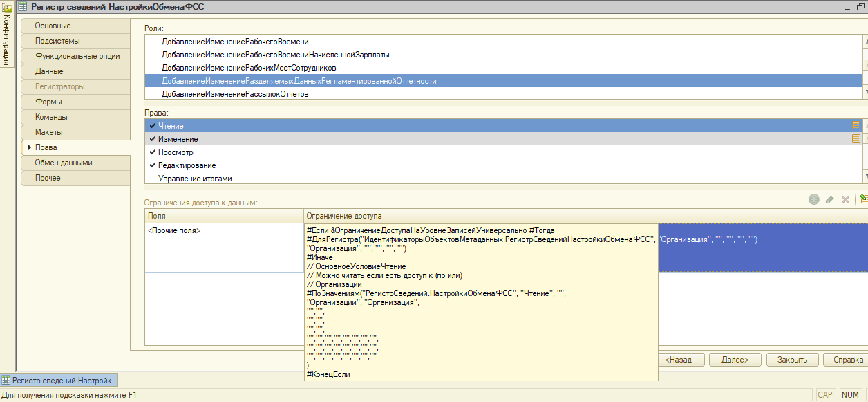This screenshot has width=868, height=402.
Task: Click the add access restriction plus icon
Action: [813, 199]
